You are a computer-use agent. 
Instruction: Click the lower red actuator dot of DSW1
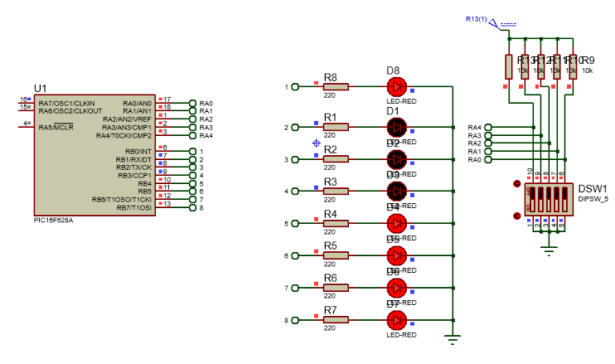coord(517,215)
